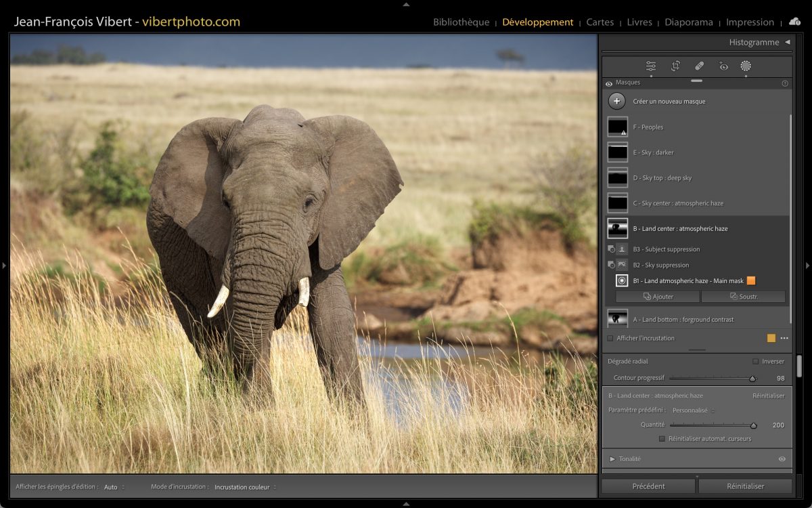This screenshot has width=812, height=508.
Task: Select the Crop tool icon
Action: (x=675, y=66)
